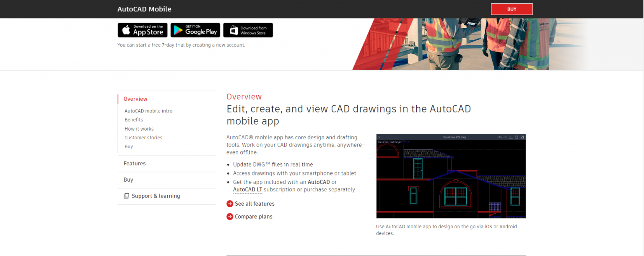Click the undo arrow in the drawing preview
This screenshot has height=256, width=644.
click(x=500, y=137)
